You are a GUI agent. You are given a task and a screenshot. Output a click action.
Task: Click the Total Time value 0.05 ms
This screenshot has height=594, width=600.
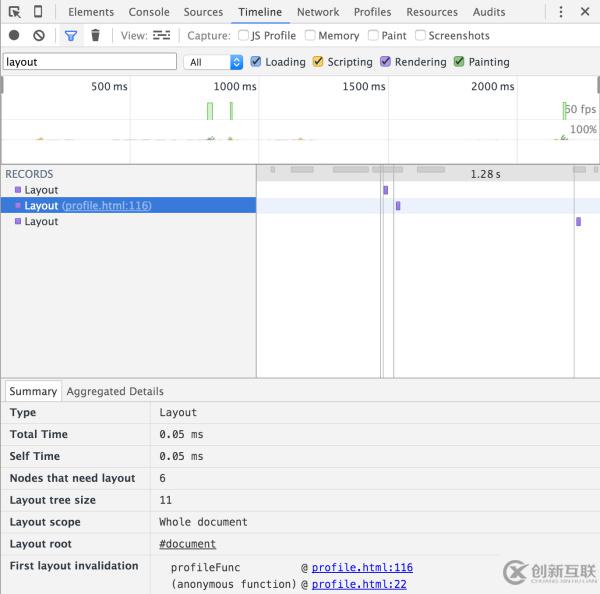click(x=181, y=434)
